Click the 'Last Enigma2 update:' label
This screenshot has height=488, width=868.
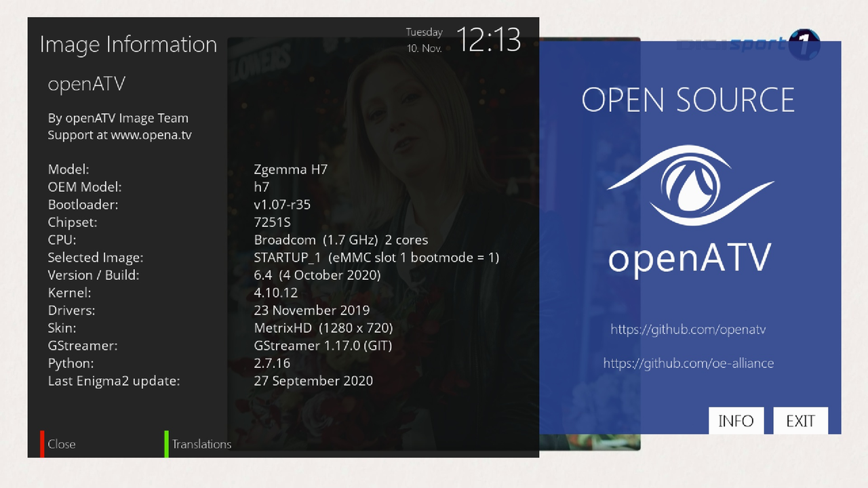(114, 381)
